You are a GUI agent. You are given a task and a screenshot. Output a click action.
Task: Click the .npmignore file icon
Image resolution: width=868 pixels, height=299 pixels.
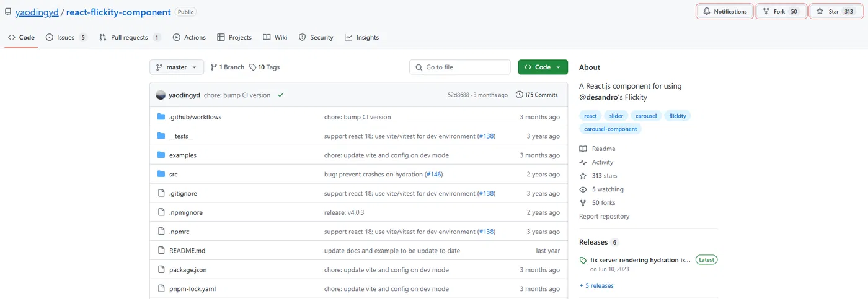pyautogui.click(x=161, y=212)
